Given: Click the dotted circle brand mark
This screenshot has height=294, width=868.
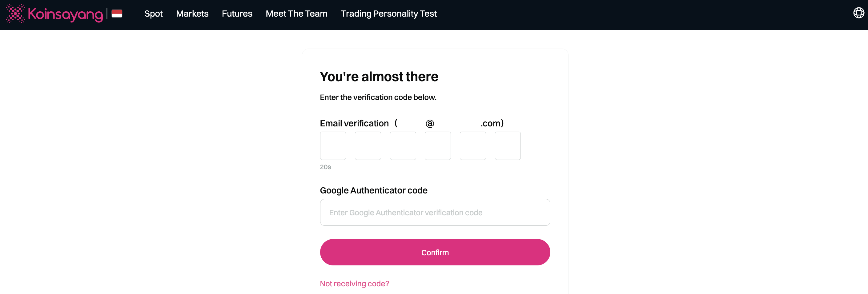Looking at the screenshot, I should point(15,14).
